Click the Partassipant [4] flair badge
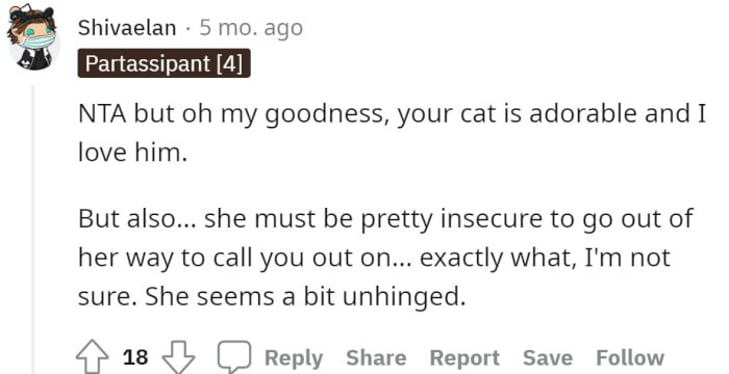The height and width of the screenshot is (374, 729). (x=164, y=63)
